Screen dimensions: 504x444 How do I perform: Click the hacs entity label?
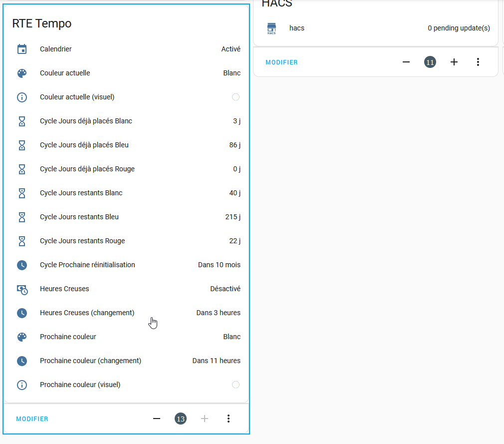(x=297, y=28)
